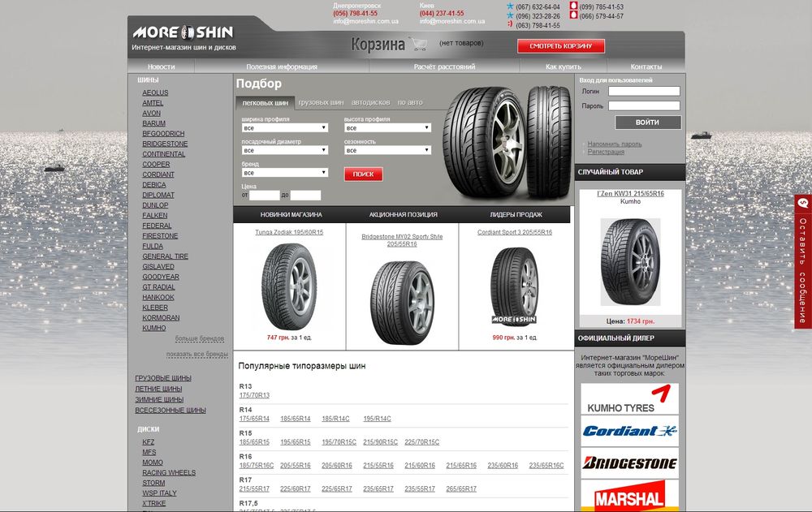The width and height of the screenshot is (812, 512).
Task: Open 'Контакты' menu item
Action: coord(646,67)
